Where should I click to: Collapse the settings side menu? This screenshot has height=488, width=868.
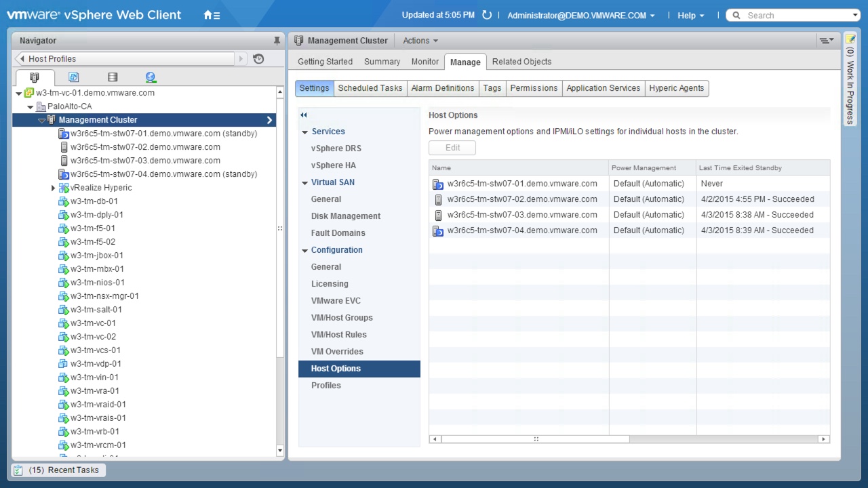304,115
